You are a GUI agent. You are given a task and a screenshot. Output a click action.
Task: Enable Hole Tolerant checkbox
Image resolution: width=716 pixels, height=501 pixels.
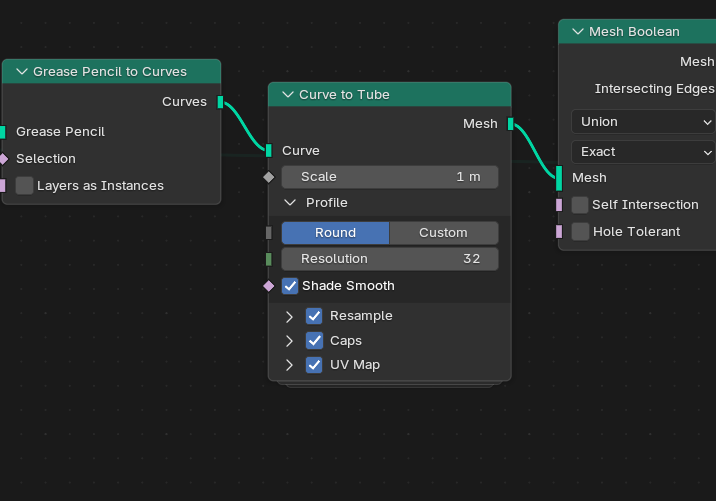click(x=580, y=232)
